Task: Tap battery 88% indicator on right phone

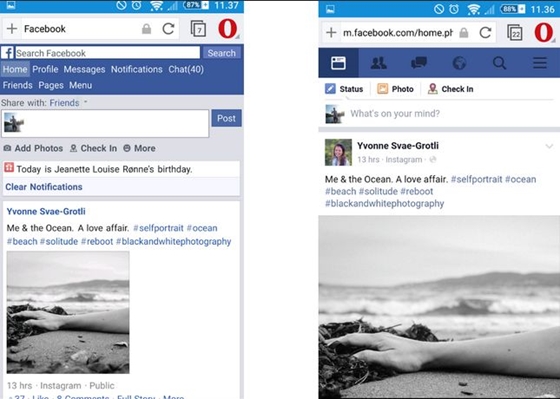Action: pyautogui.click(x=512, y=9)
